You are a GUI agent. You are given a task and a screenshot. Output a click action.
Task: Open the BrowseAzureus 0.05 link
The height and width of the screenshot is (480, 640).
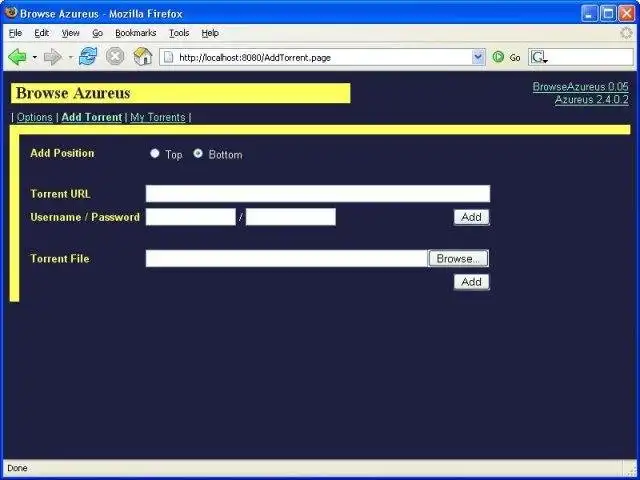[580, 87]
